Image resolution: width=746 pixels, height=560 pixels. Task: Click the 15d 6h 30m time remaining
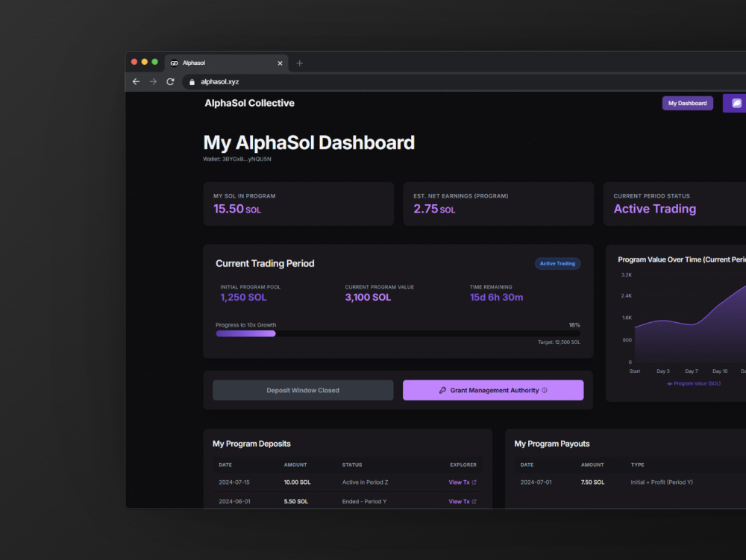[x=496, y=298]
